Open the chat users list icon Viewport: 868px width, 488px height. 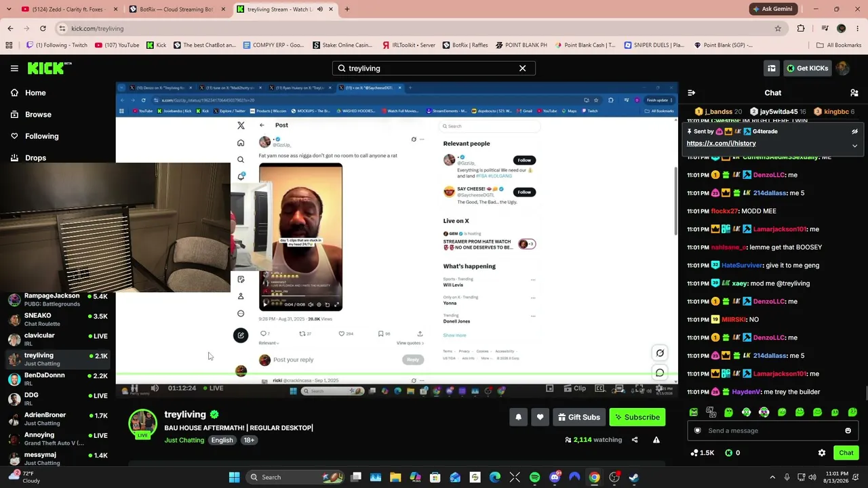854,93
